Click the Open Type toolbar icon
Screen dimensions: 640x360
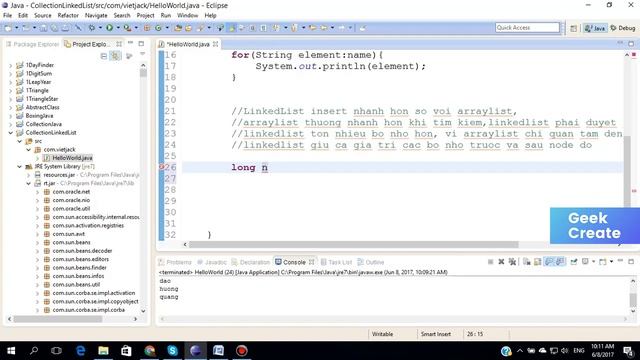tap(178, 28)
